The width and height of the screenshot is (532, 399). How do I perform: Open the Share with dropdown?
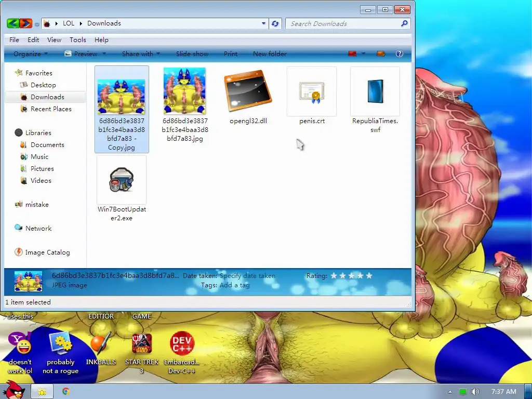pos(141,54)
